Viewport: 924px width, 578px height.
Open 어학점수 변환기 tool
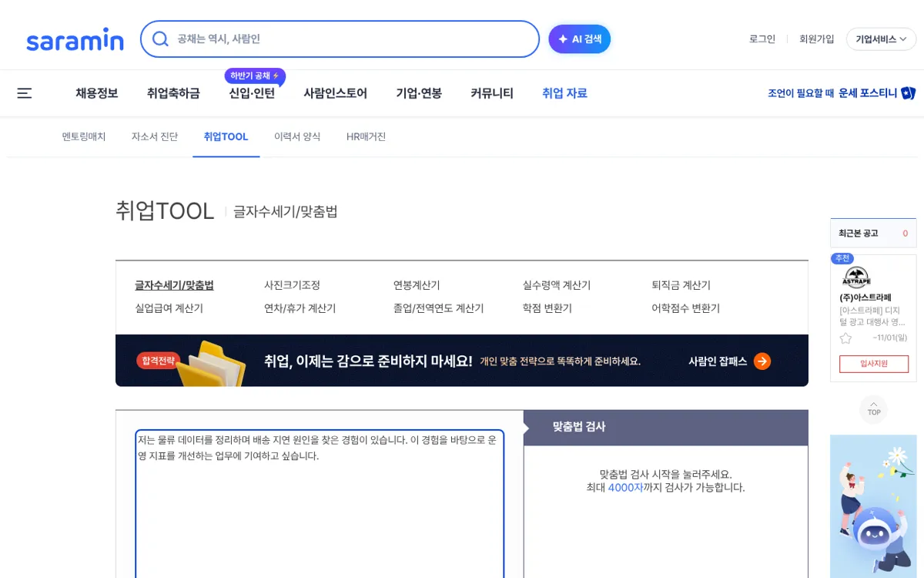point(686,308)
